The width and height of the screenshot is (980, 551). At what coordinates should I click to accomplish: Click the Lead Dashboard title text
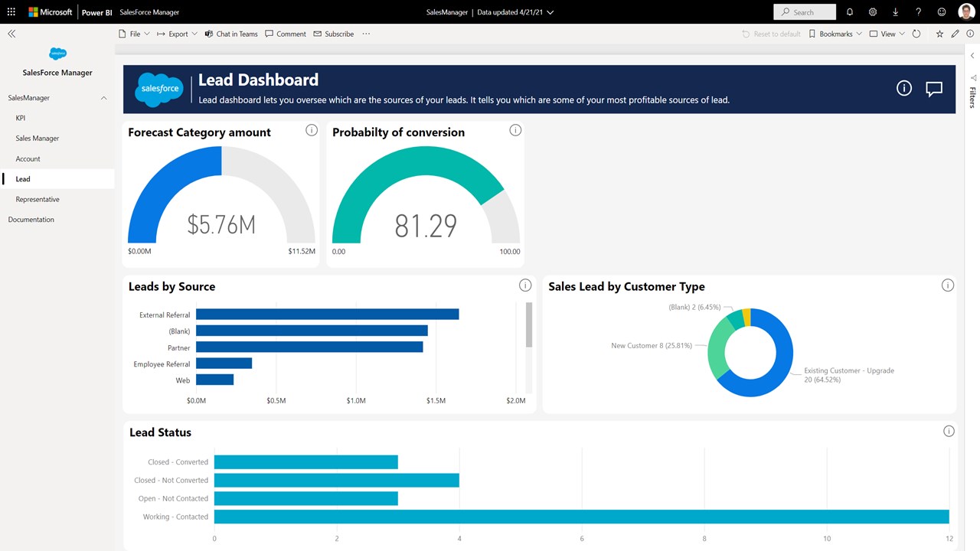point(258,80)
